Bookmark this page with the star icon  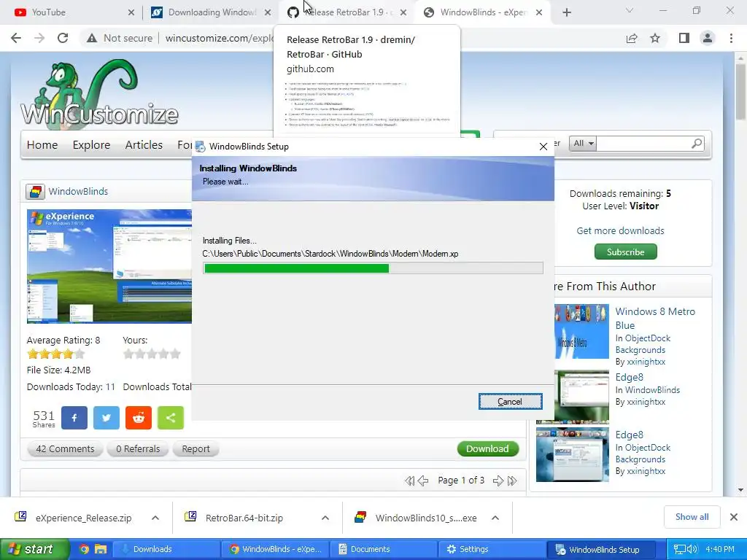click(x=655, y=38)
